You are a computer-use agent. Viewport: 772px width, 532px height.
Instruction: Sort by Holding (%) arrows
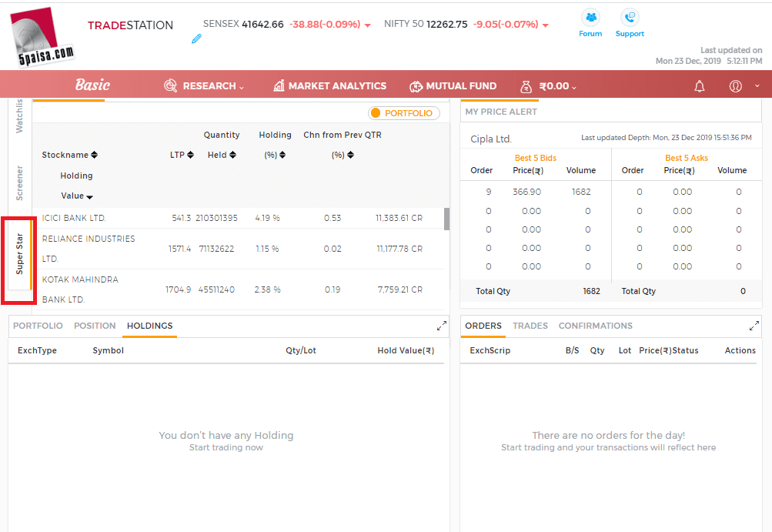tap(282, 155)
